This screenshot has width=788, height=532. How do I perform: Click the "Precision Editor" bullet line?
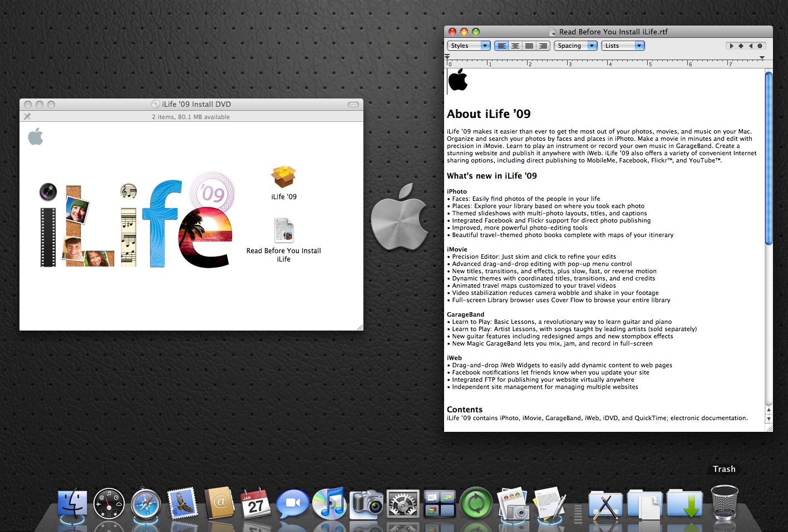coord(531,257)
